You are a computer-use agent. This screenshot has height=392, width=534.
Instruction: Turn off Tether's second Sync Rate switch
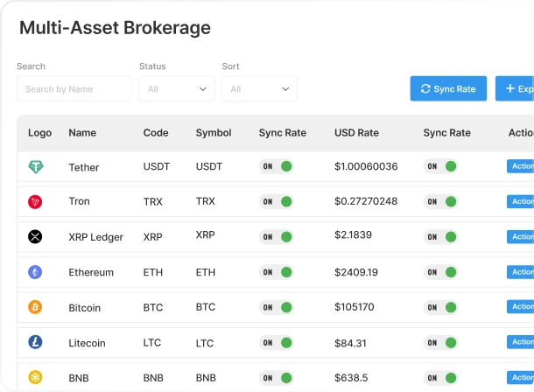[x=440, y=166]
